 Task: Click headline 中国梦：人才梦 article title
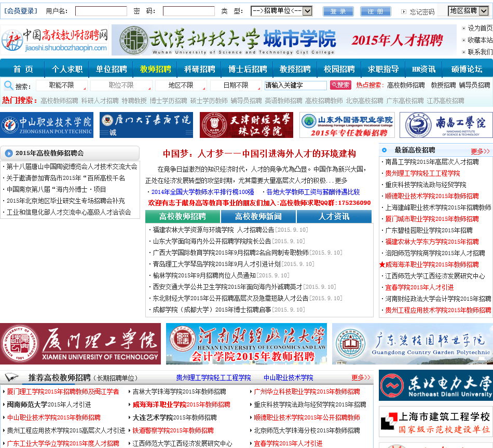[259, 153]
